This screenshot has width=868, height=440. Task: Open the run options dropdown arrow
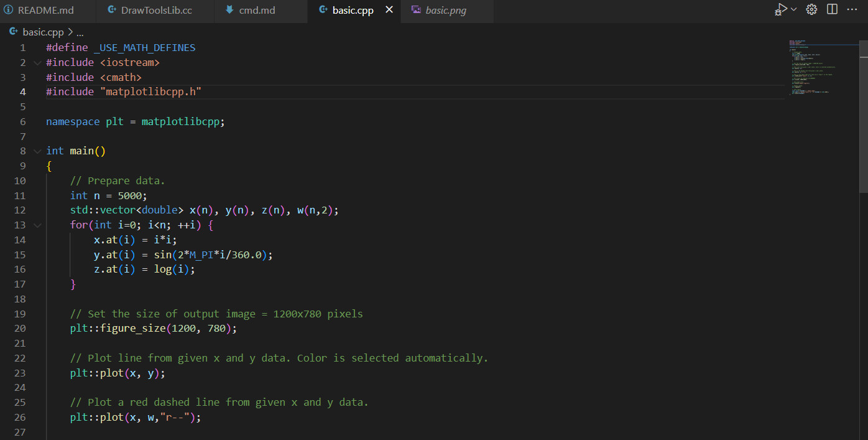[x=794, y=10]
